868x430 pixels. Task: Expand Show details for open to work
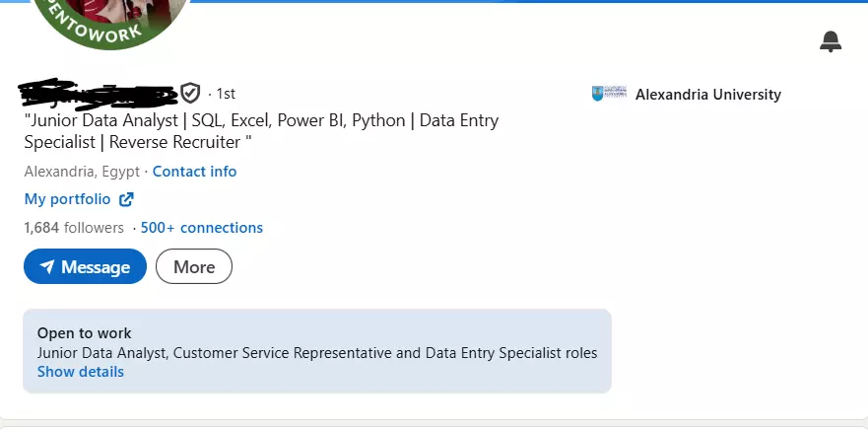81,372
